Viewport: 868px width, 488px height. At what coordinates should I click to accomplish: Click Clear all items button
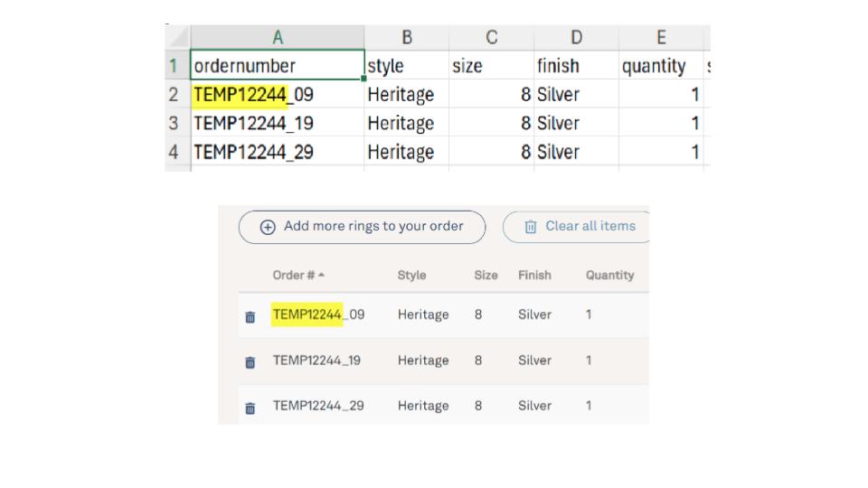577,227
